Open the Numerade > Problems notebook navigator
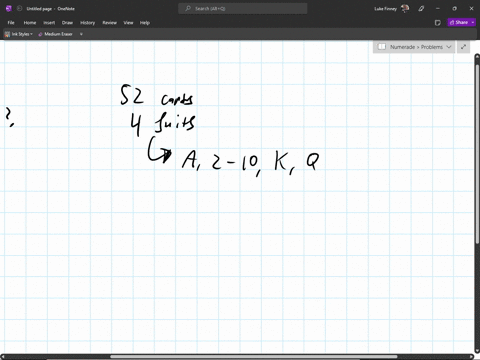The height and width of the screenshot is (360, 480). pyautogui.click(x=414, y=47)
